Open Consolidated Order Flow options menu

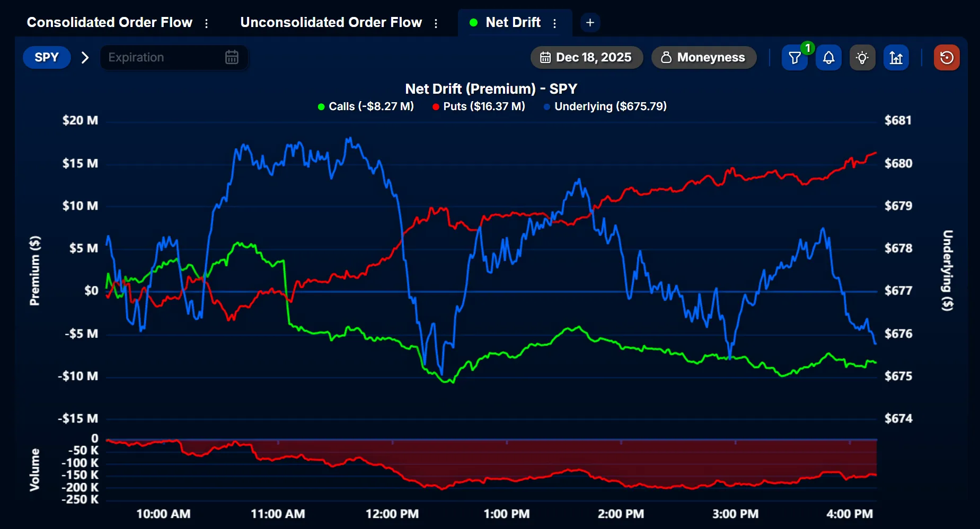(x=207, y=23)
